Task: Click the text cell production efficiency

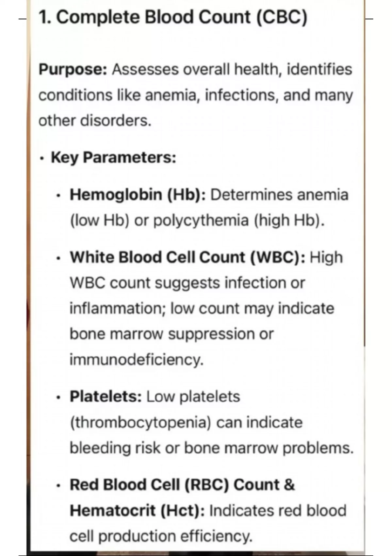Action: [161, 536]
